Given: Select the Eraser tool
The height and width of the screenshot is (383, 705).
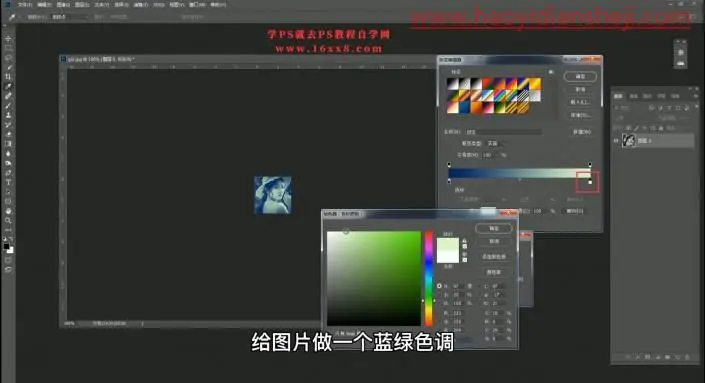Looking at the screenshot, I should 8,134.
